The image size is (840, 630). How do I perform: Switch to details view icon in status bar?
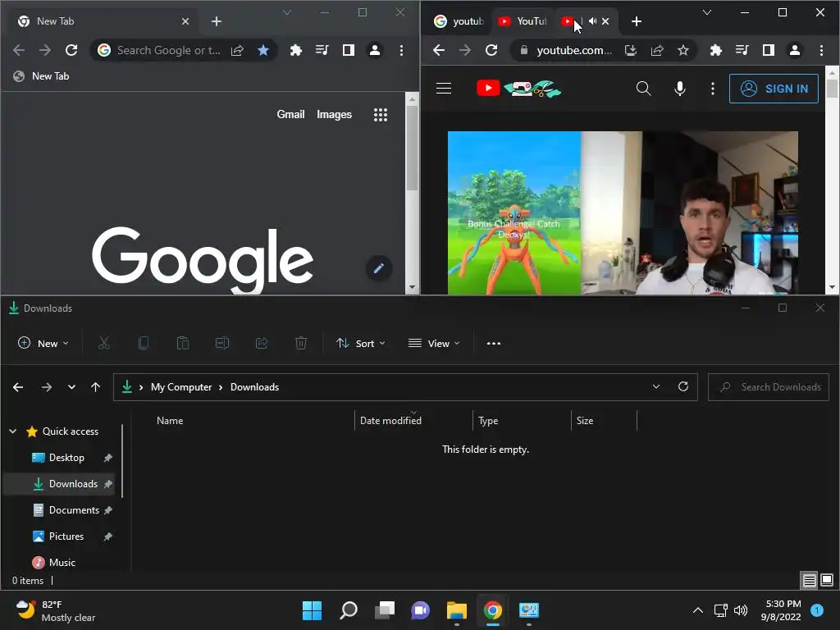click(809, 580)
